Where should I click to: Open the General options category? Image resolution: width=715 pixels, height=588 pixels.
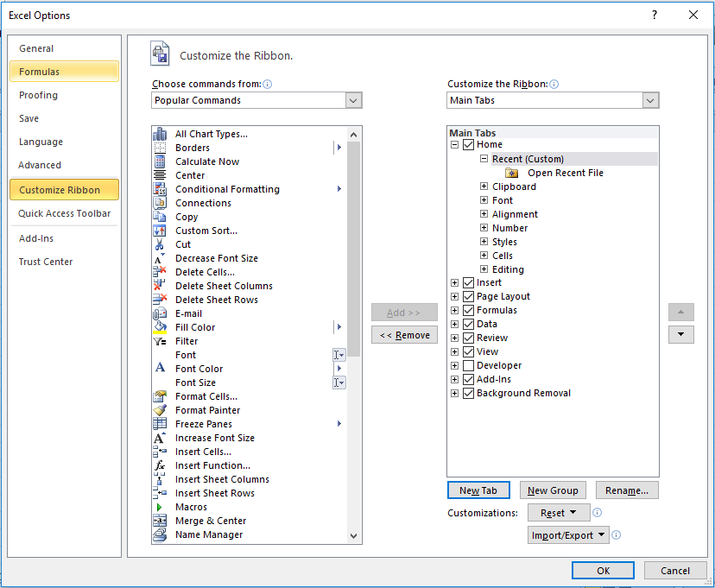coord(64,48)
